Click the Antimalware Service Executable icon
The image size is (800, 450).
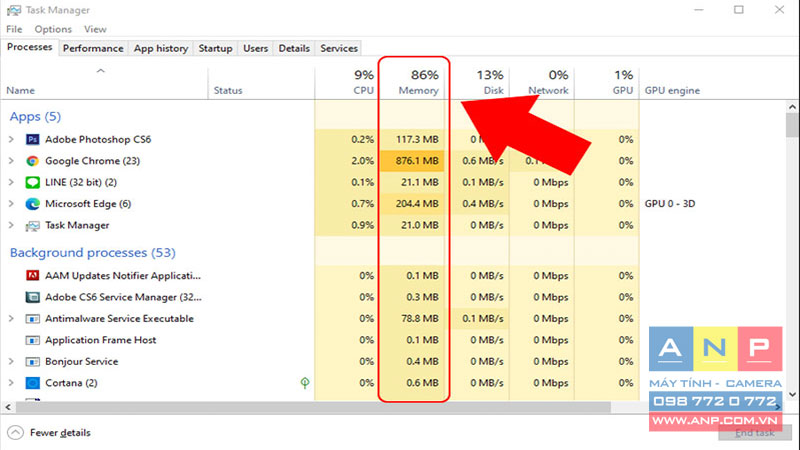tap(33, 318)
